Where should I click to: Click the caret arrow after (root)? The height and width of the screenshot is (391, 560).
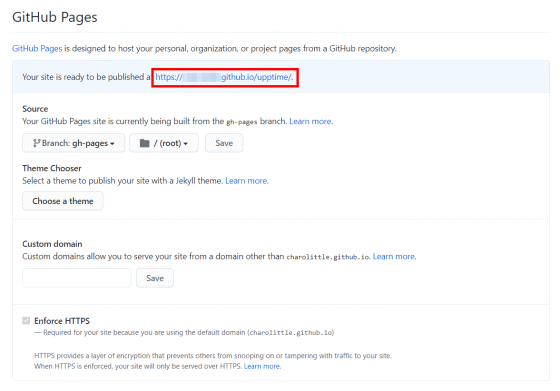pos(185,144)
